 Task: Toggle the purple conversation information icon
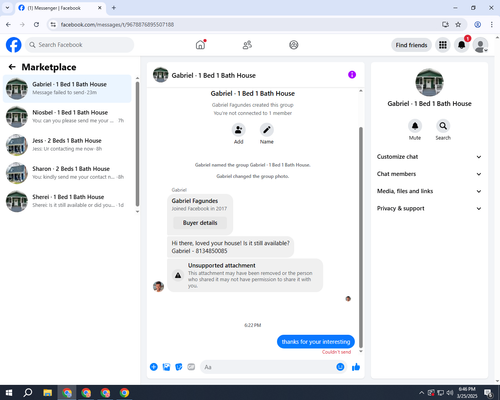(x=352, y=75)
